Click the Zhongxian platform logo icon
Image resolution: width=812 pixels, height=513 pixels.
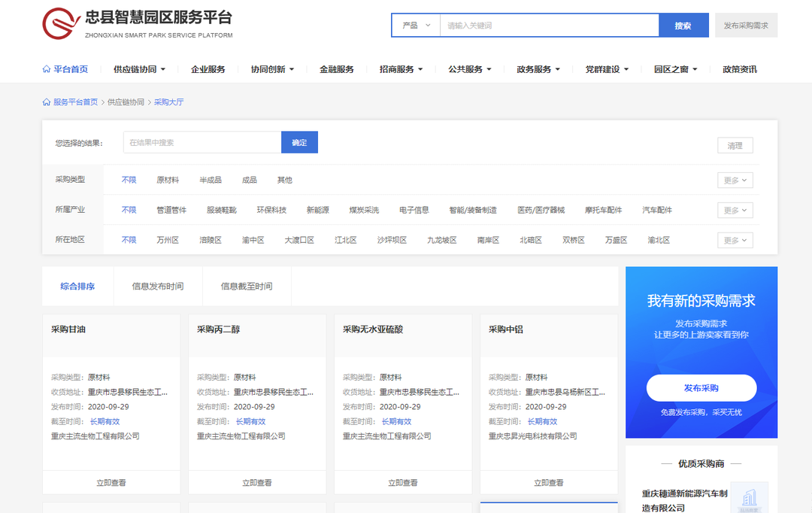click(x=61, y=24)
